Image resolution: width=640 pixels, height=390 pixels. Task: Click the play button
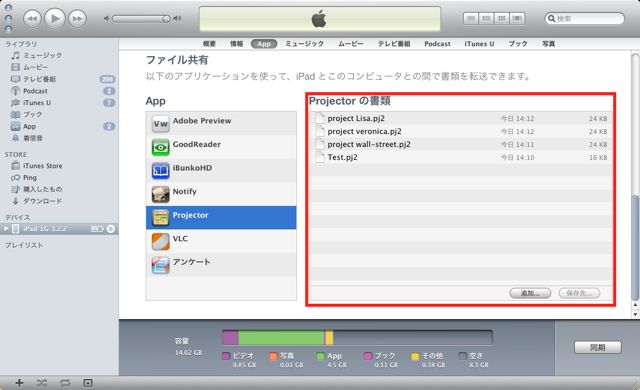(55, 18)
